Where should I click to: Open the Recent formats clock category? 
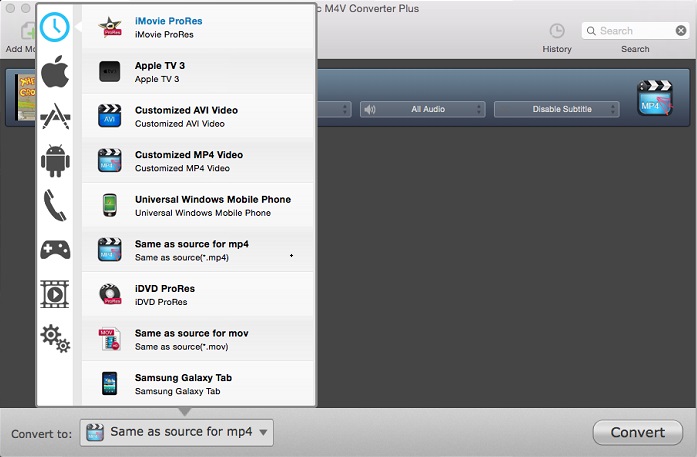[x=55, y=27]
